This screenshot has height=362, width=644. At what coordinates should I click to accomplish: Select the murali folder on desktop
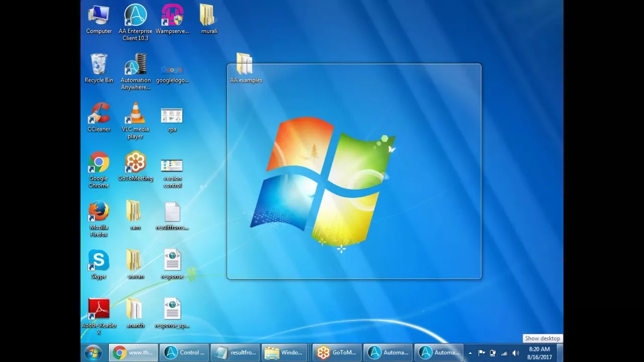209,20
